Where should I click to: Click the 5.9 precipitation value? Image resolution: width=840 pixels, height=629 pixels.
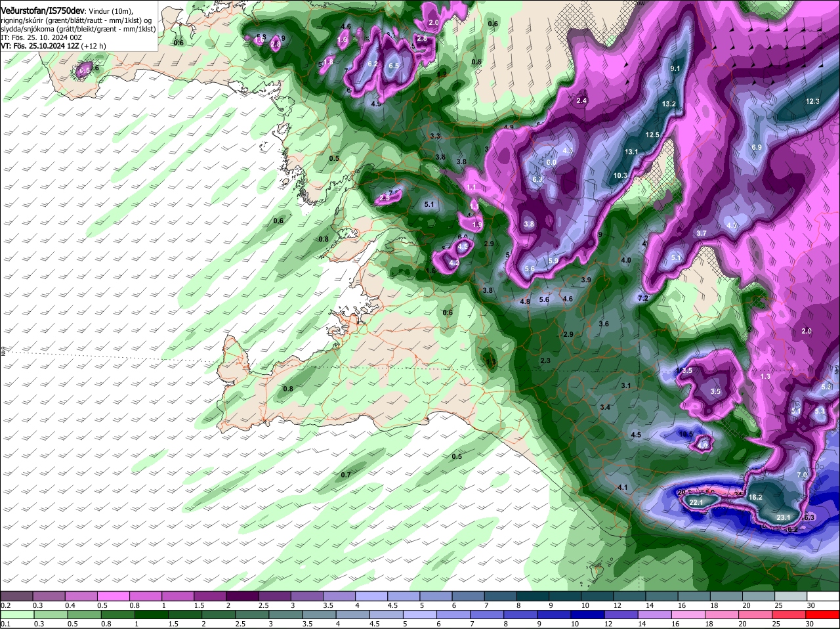point(553,261)
